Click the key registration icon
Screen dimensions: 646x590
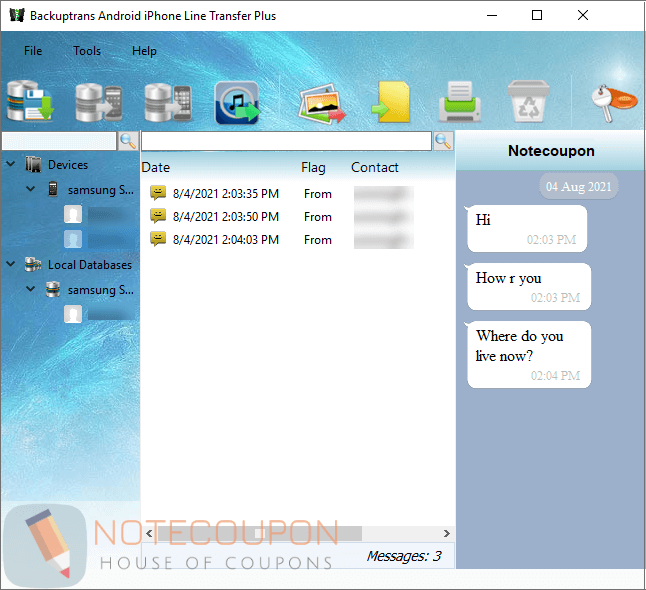tap(614, 103)
